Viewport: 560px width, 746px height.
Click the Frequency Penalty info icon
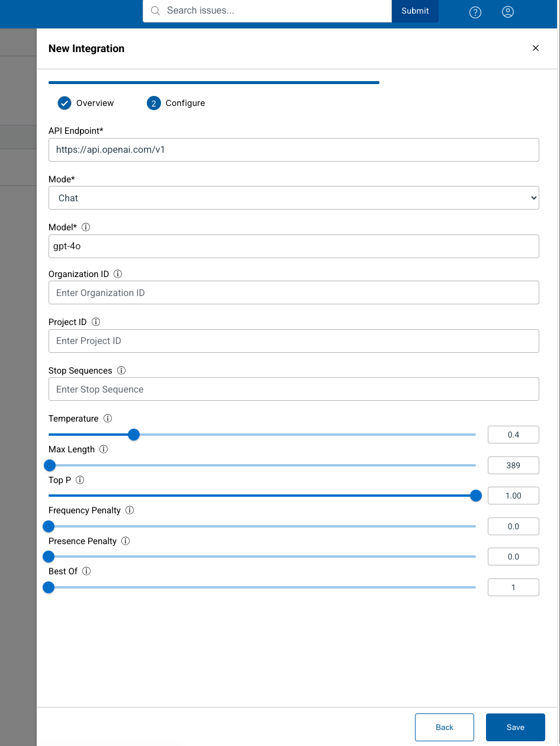[x=130, y=510]
